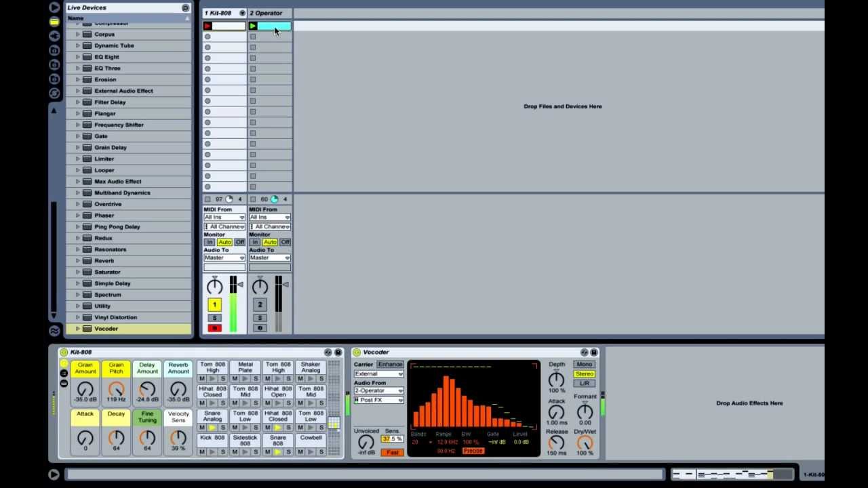Select the L/R mode in Vocoder
Image resolution: width=868 pixels, height=488 pixels.
tap(584, 384)
